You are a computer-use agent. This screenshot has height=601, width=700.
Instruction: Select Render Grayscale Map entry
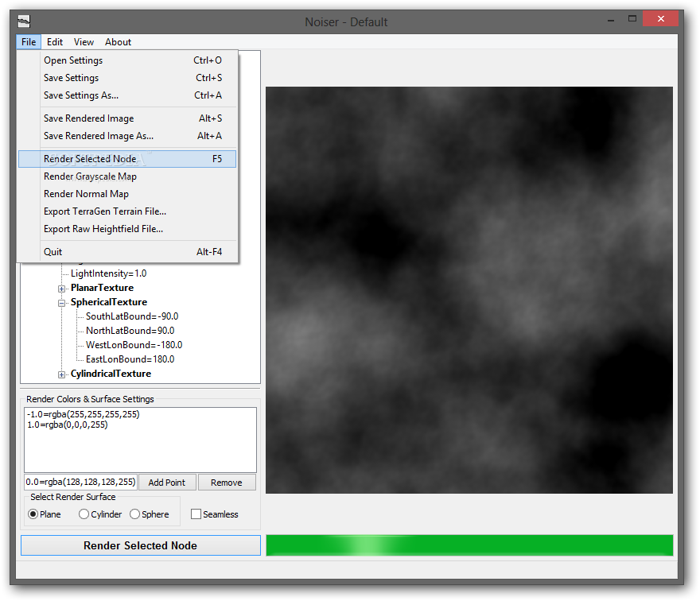pos(127,176)
